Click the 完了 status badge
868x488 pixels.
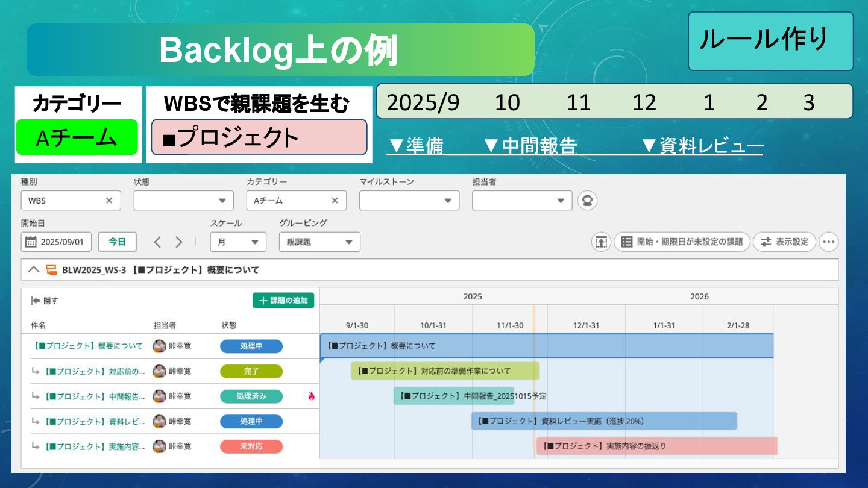(x=251, y=371)
